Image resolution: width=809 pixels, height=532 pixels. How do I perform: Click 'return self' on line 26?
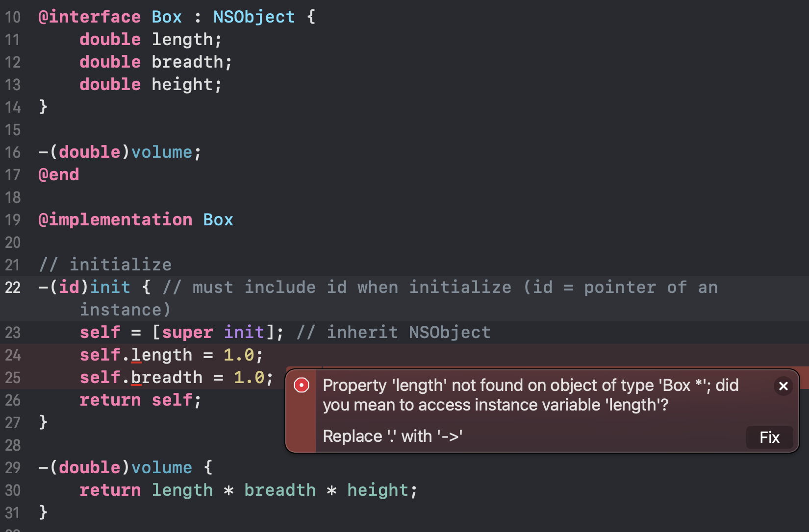click(140, 400)
